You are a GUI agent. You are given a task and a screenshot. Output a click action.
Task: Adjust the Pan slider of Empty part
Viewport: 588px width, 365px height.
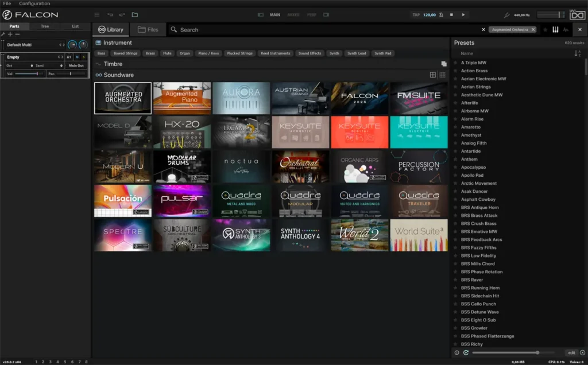[71, 74]
